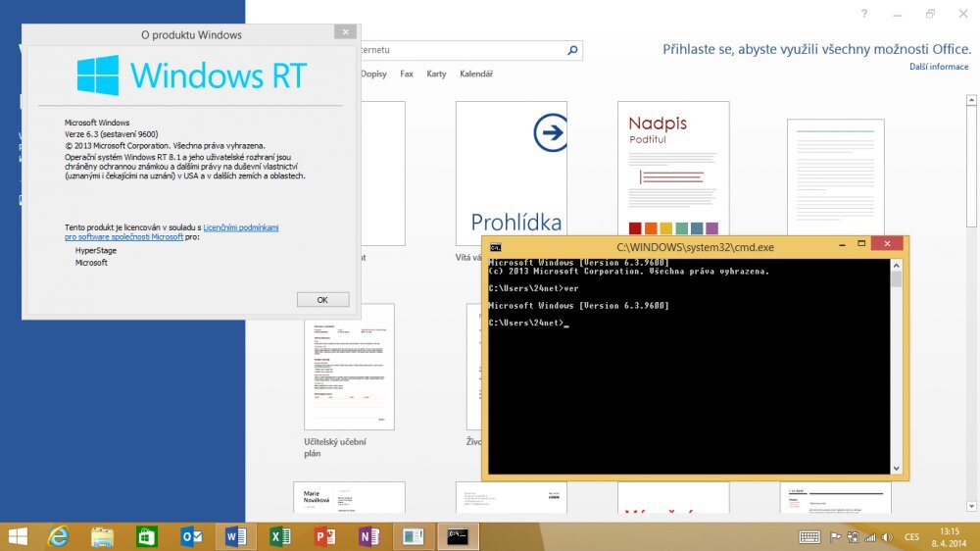The width and height of the screenshot is (980, 551).
Task: Open the network signal tray icon
Action: point(870,537)
